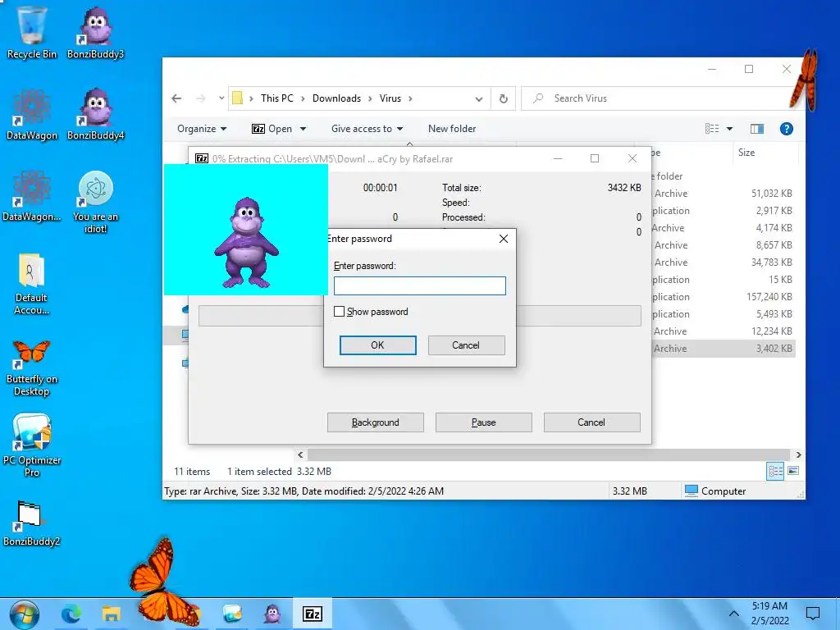Cancel the 7-Zip extraction progress window
The height and width of the screenshot is (630, 840).
point(591,422)
